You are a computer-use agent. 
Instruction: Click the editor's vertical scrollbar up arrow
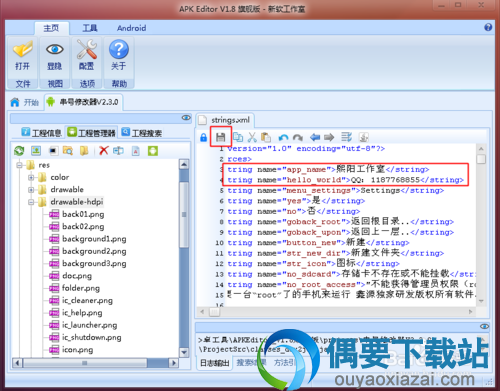[x=481, y=148]
